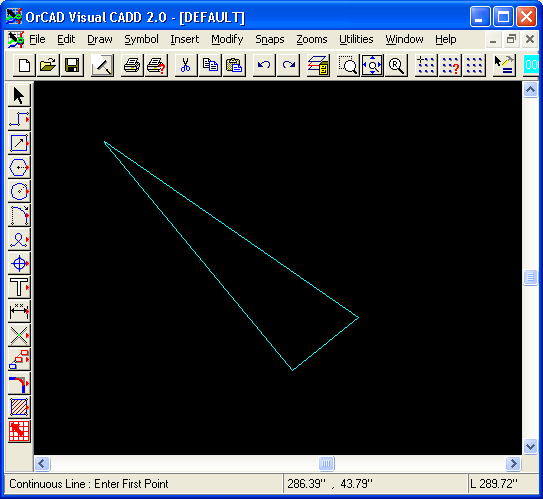This screenshot has width=543, height=499.
Task: Open the Zooms menu
Action: (312, 39)
